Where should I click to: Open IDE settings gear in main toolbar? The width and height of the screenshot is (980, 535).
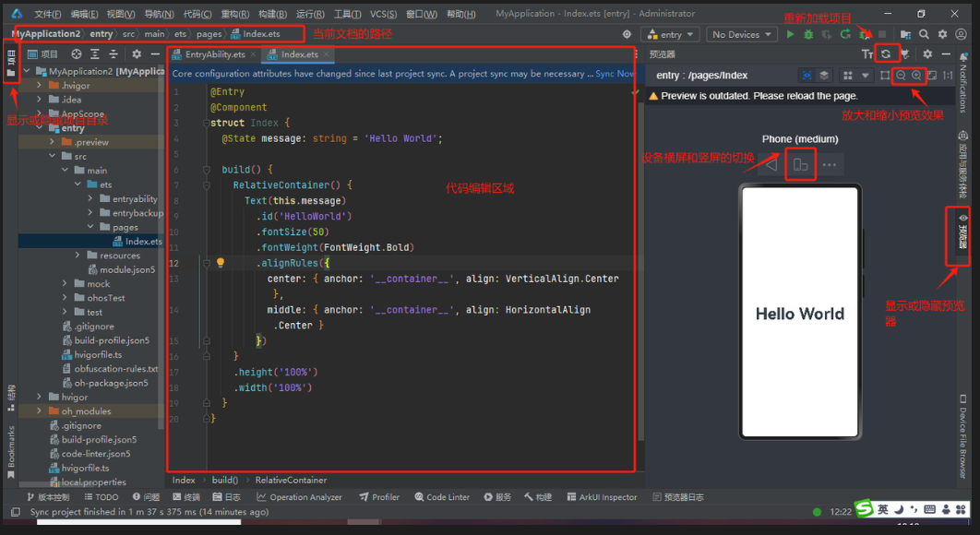click(x=942, y=34)
